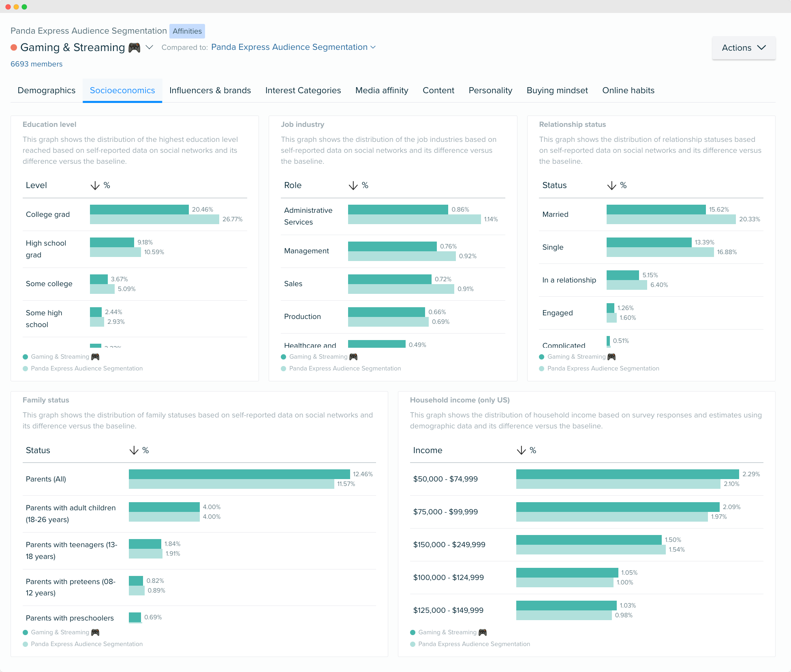
Task: Click the $75,000 - $99,999 2.09% bar
Action: [x=618, y=507]
